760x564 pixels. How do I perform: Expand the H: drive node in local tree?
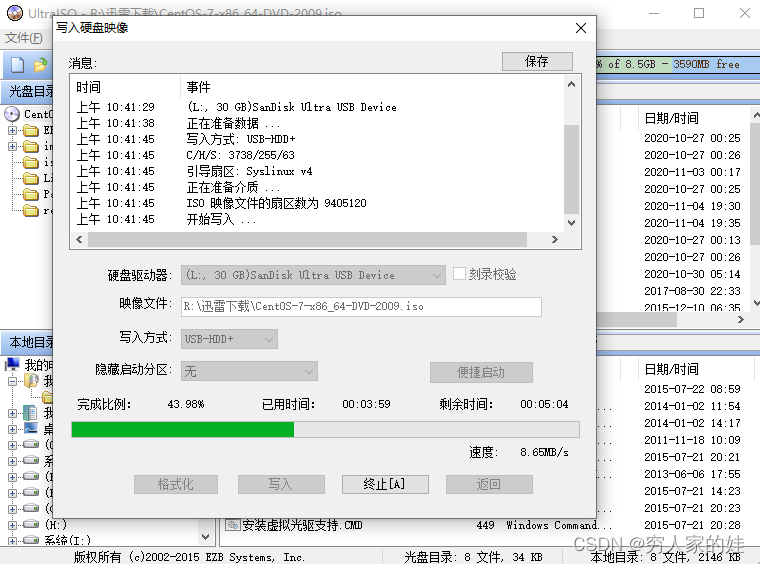tap(12, 525)
